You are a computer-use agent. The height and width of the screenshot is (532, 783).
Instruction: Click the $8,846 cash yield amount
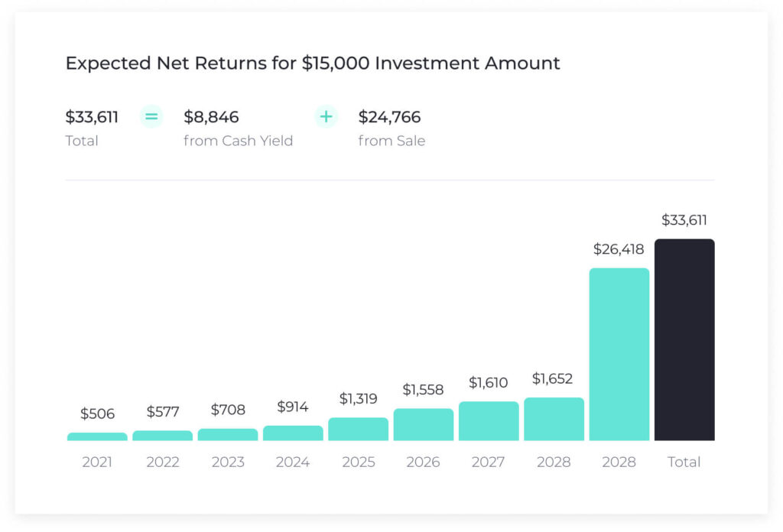click(211, 117)
